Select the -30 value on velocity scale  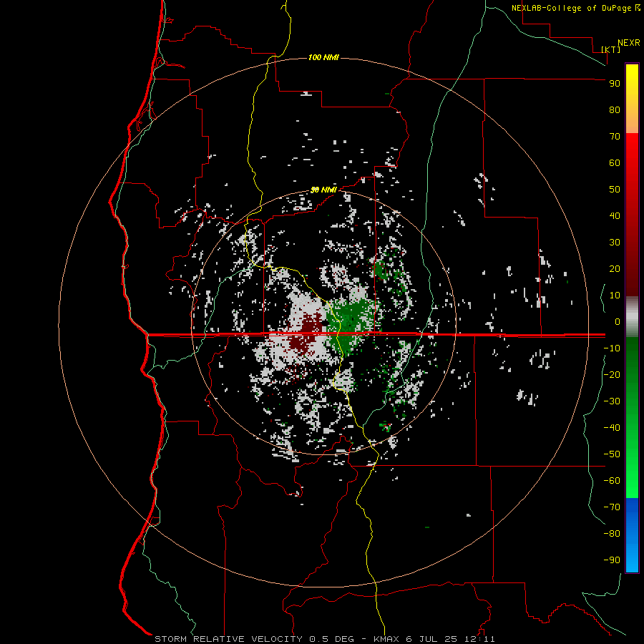pyautogui.click(x=612, y=401)
